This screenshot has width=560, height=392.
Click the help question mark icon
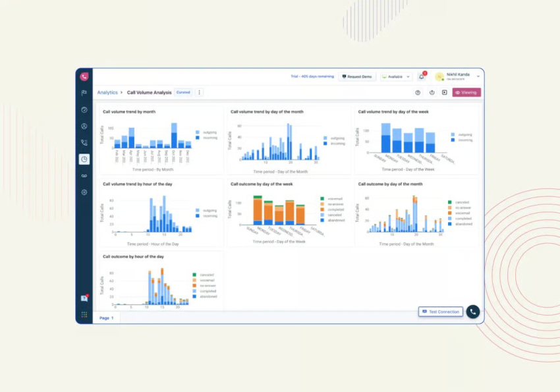[x=418, y=93]
